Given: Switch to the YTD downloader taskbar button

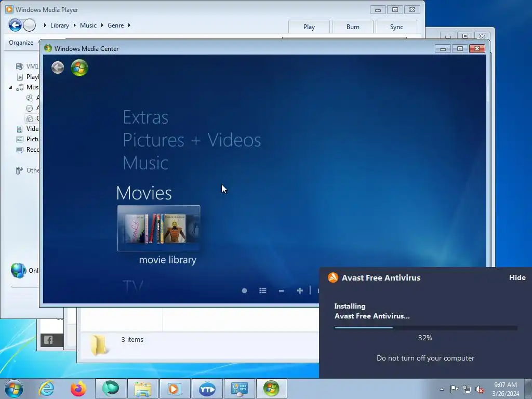Looking at the screenshot, I should click(x=207, y=389).
